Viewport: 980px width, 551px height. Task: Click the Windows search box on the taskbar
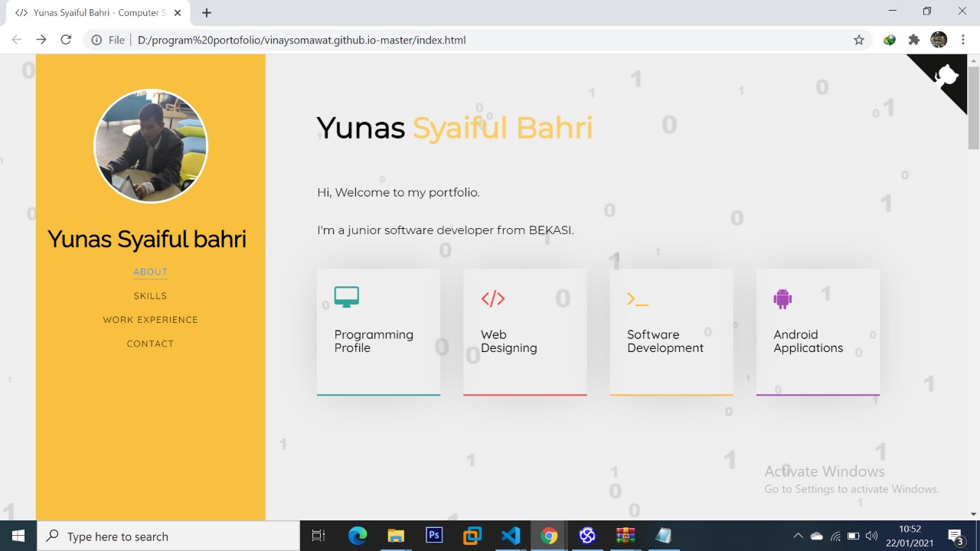tap(168, 536)
